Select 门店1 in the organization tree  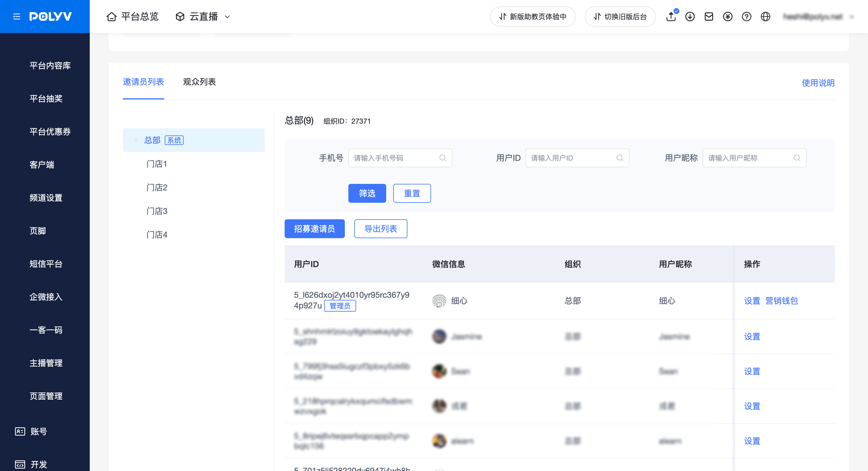point(157,164)
